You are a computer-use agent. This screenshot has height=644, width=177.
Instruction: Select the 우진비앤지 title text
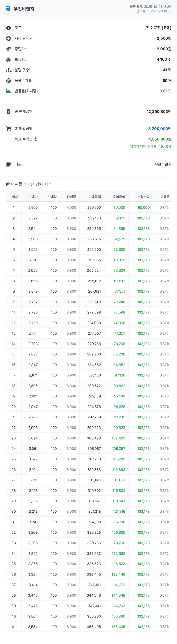click(24, 9)
